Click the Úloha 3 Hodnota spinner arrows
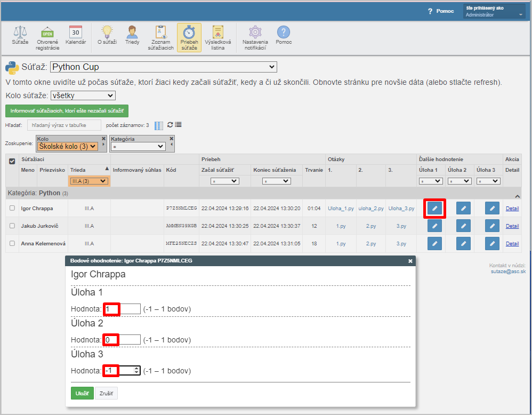532x415 pixels. tap(136, 371)
